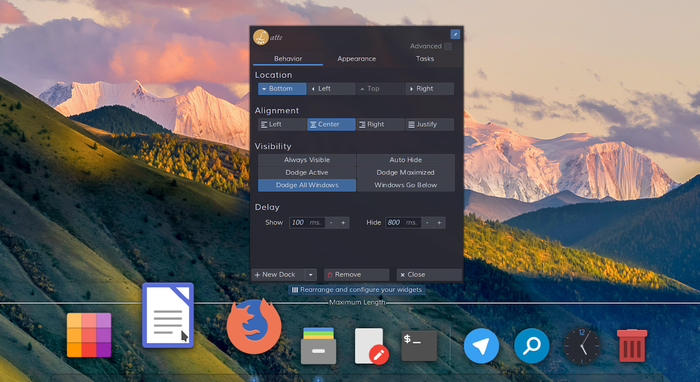Select Auto Hide visibility mode
The image size is (700, 382).
point(405,160)
